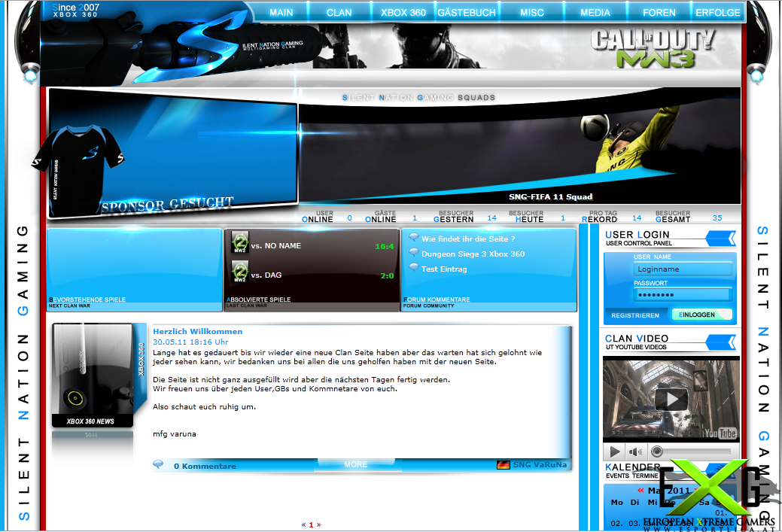Select news page number 1

pyautogui.click(x=311, y=524)
